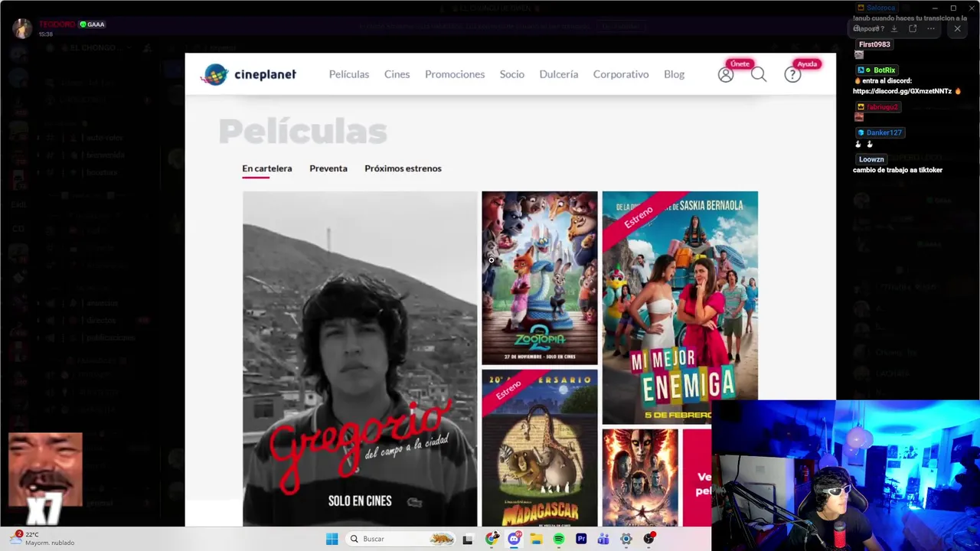The image size is (980, 551).
Task: Open the Socio menu item
Action: point(511,74)
